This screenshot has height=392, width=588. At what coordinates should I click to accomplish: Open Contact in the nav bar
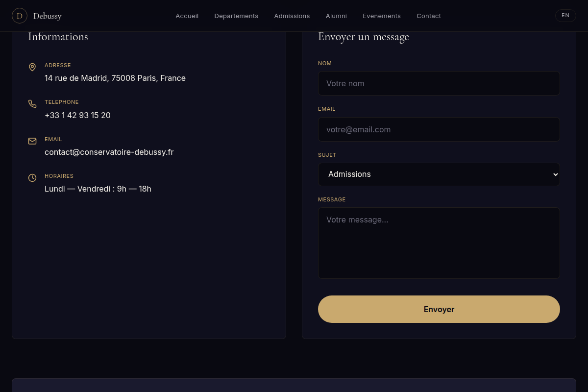pos(429,16)
